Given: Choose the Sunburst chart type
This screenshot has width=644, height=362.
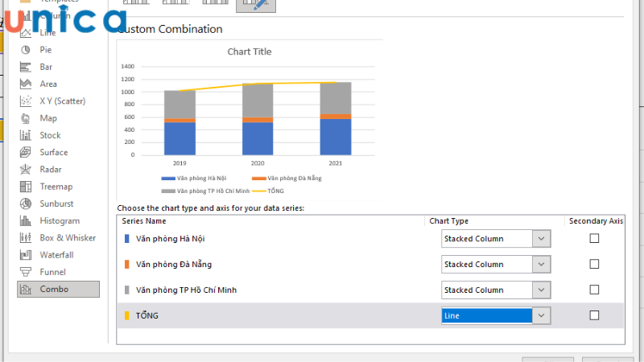Looking at the screenshot, I should click(55, 204).
